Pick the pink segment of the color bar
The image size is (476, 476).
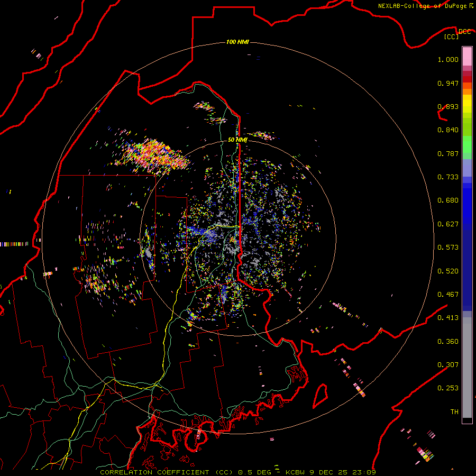coord(467,57)
